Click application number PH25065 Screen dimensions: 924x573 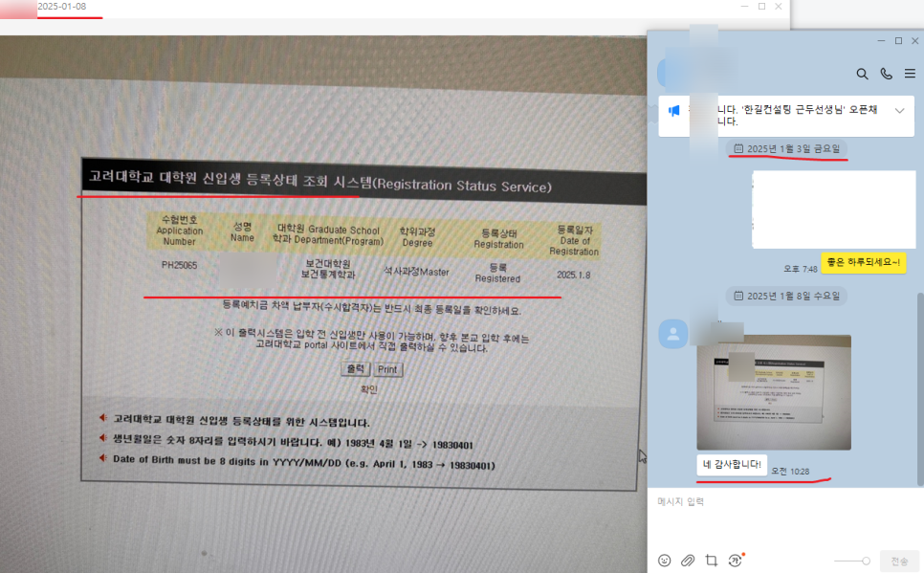tap(179, 265)
